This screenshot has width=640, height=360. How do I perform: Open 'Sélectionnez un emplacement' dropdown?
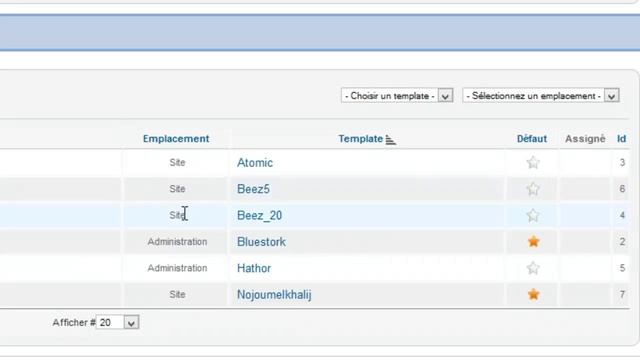pos(541,96)
